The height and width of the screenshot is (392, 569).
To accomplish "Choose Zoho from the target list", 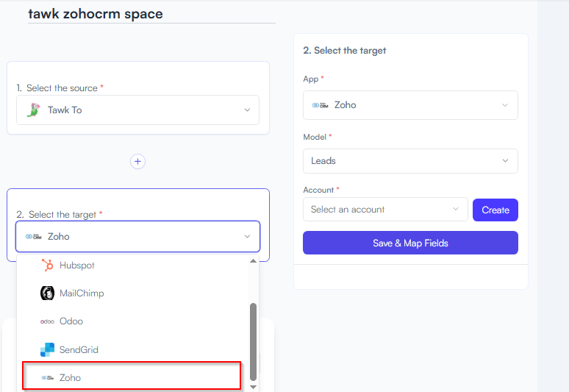I will [132, 376].
